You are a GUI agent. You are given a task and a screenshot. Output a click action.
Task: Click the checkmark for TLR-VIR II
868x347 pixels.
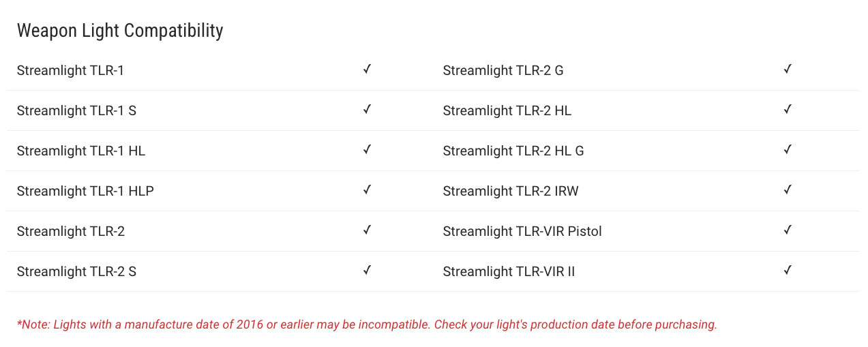(x=788, y=270)
